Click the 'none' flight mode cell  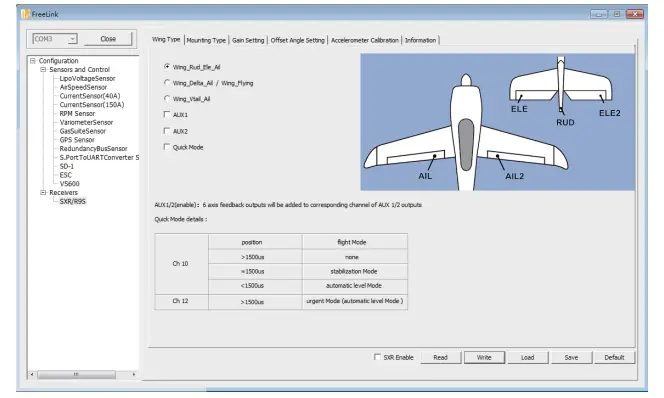click(354, 257)
